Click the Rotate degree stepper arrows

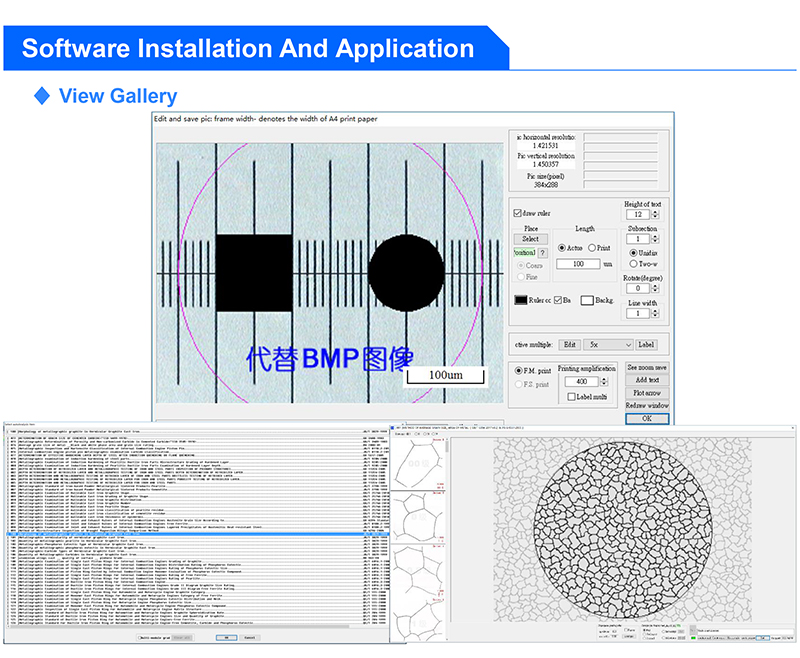click(x=656, y=289)
